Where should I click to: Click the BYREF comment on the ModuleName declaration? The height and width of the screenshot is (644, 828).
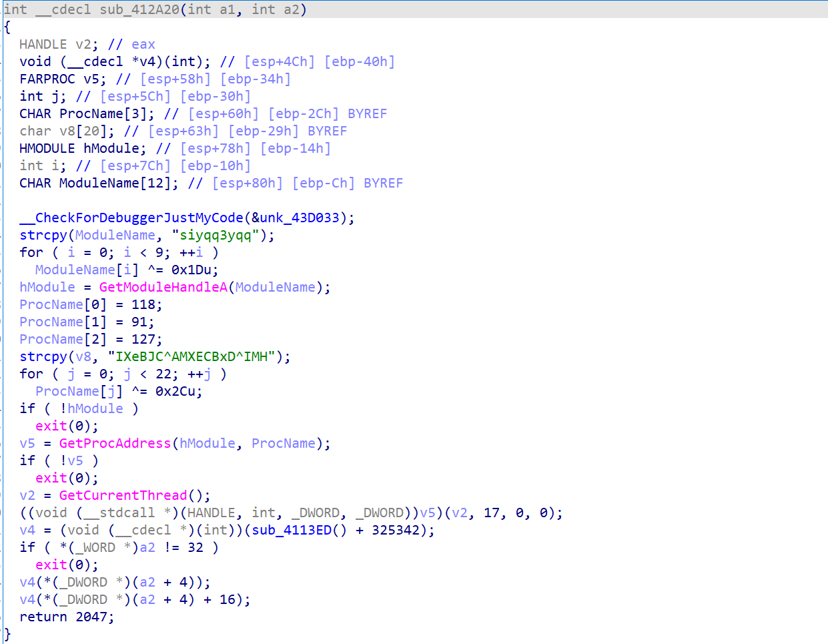point(383,183)
